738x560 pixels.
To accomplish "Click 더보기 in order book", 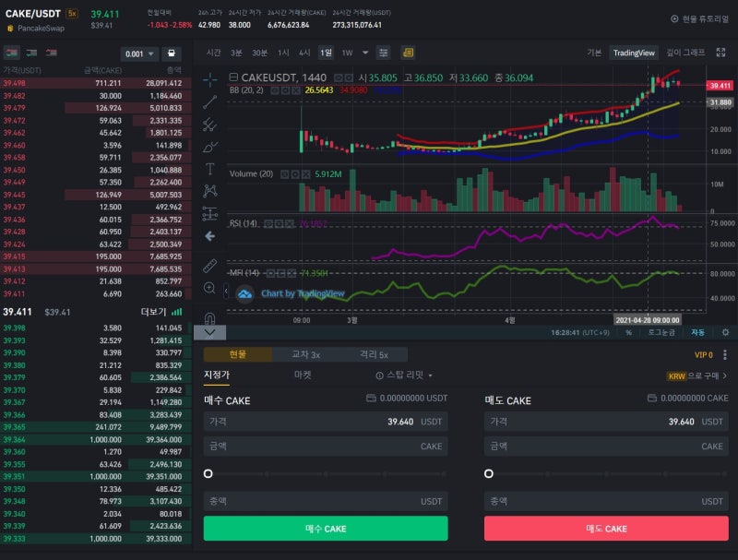I will tap(153, 312).
